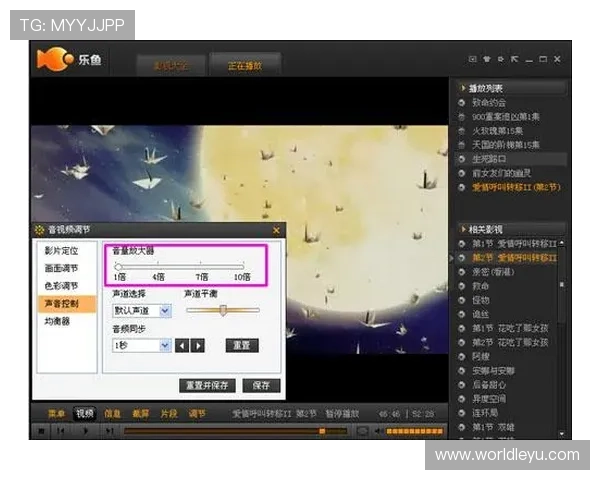Open the 声道选择 dropdown
This screenshot has width=600, height=480.
point(165,311)
